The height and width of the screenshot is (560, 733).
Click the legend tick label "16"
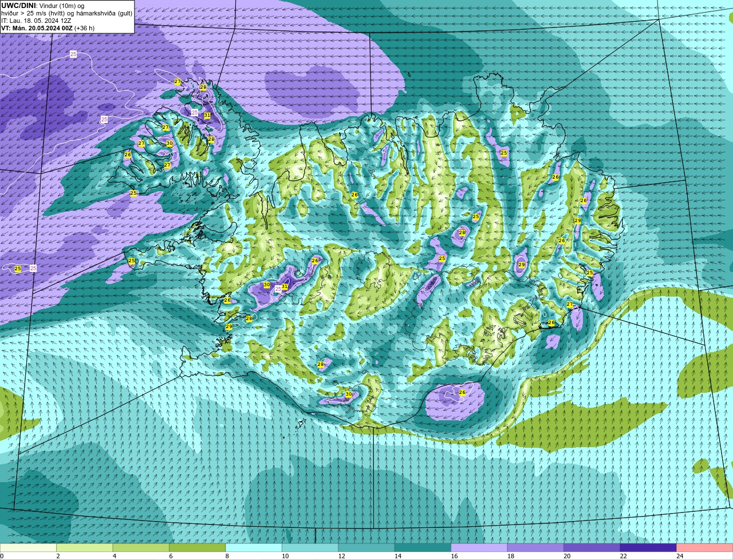(454, 556)
